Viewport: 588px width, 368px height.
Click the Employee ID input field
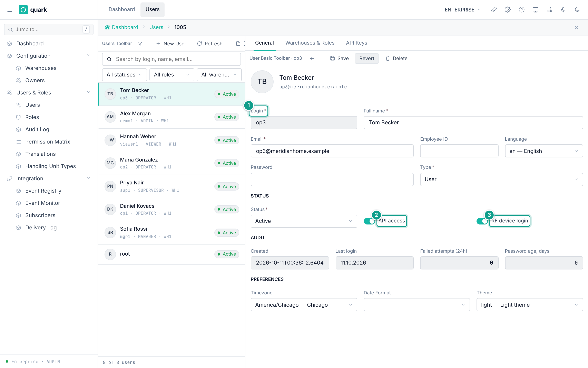459,151
